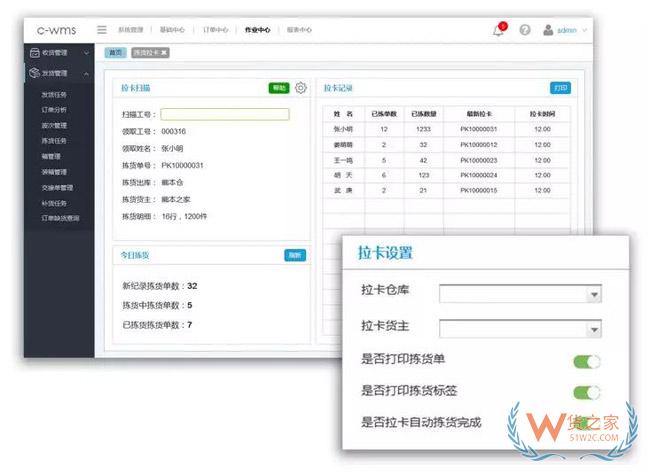Image resolution: width=650 pixels, height=474 pixels.
Task: Open 发货任务 in sidebar
Action: tap(54, 95)
